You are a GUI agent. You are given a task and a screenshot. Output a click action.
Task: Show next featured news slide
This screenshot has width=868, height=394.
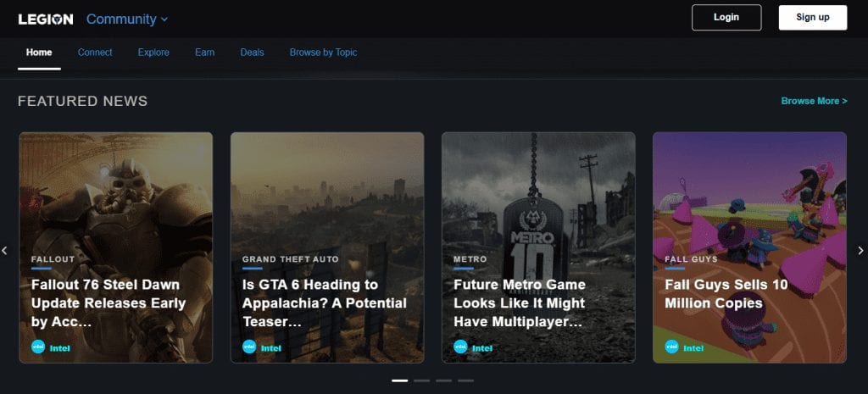pos(861,251)
